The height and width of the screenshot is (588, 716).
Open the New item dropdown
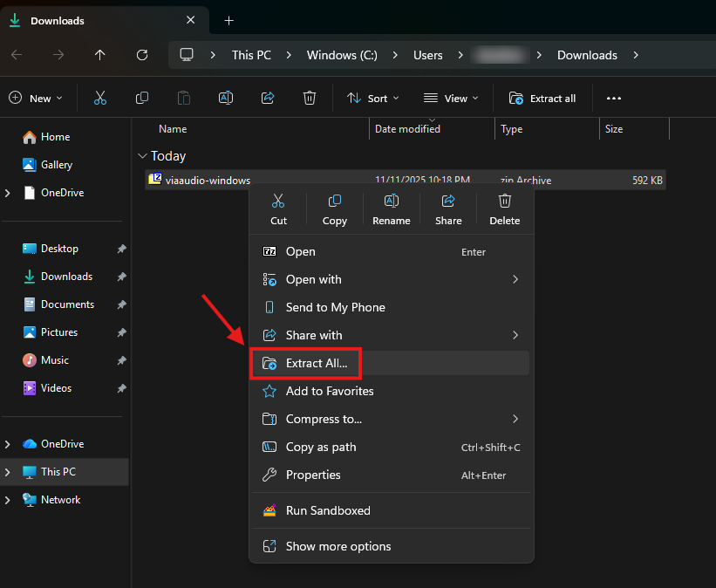[x=37, y=99]
